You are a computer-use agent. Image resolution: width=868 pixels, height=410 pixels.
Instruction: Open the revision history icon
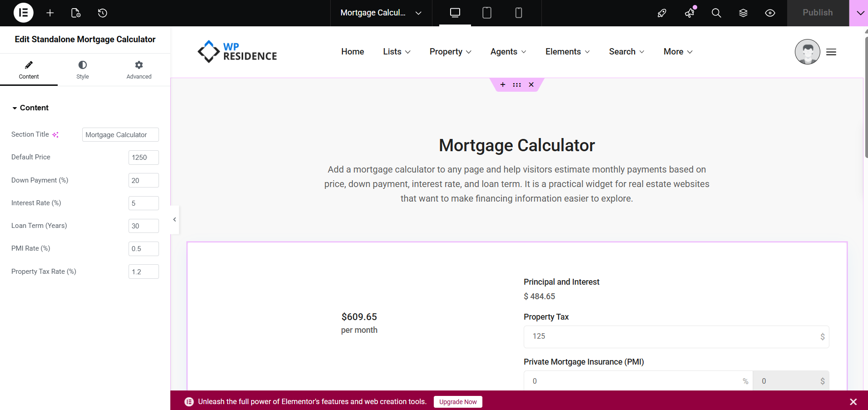pyautogui.click(x=103, y=13)
